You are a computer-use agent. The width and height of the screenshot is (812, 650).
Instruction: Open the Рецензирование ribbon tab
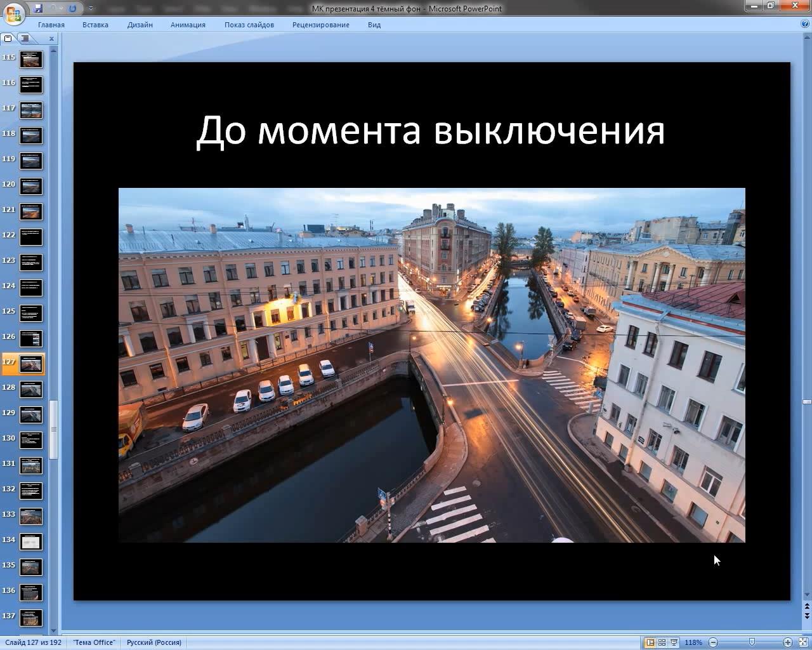coord(321,25)
